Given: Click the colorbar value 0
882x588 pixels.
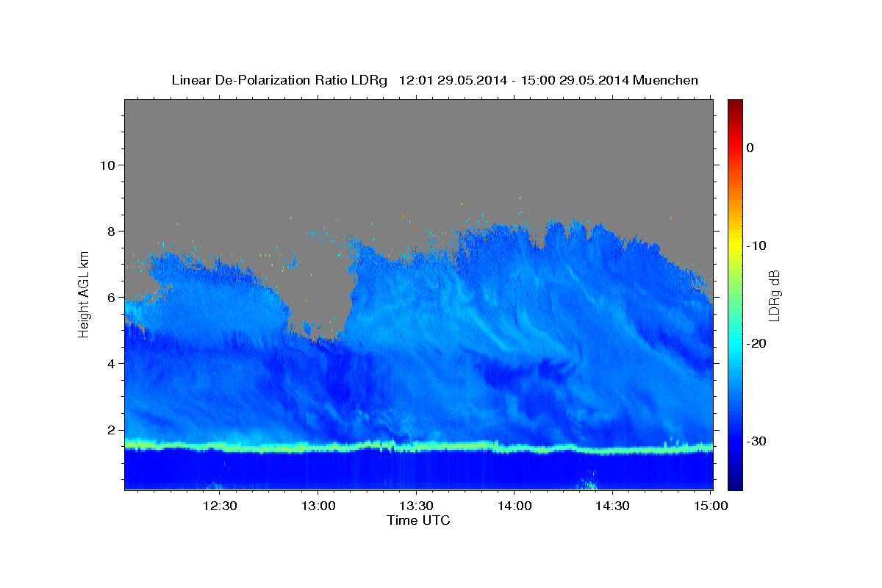Looking at the screenshot, I should [x=750, y=148].
